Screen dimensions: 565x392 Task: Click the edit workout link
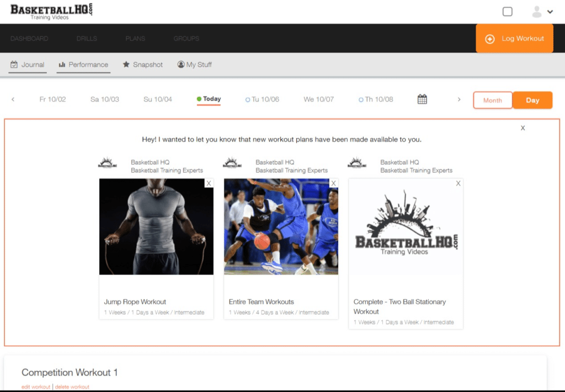pos(35,386)
